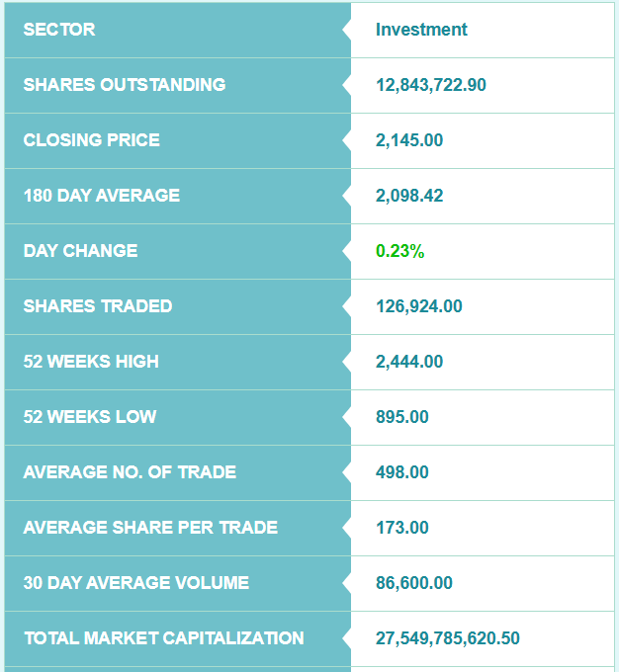
Task: Select the 126,924.00 shares traded value
Action: 419,306
